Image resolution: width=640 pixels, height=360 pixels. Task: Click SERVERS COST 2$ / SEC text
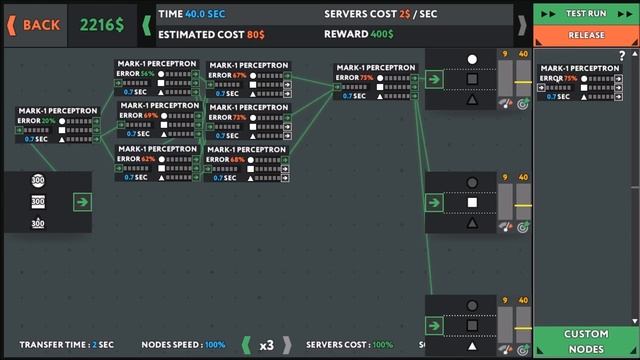pyautogui.click(x=380, y=14)
